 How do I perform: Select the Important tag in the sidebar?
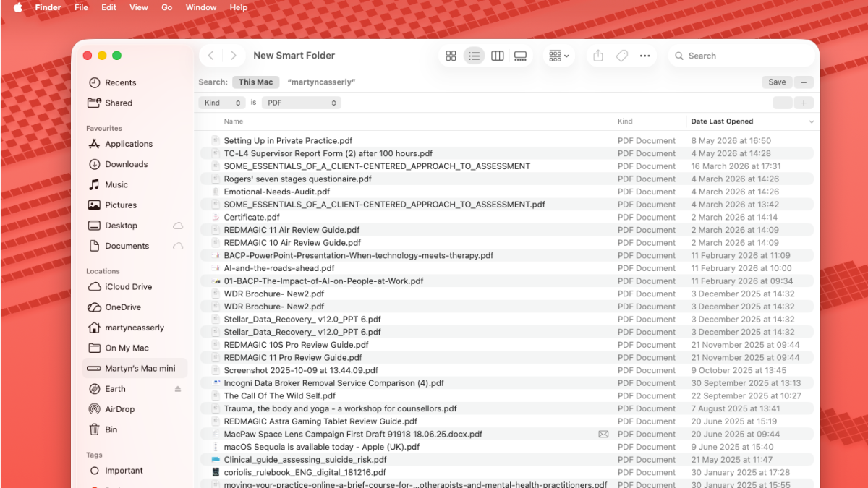[135, 471]
